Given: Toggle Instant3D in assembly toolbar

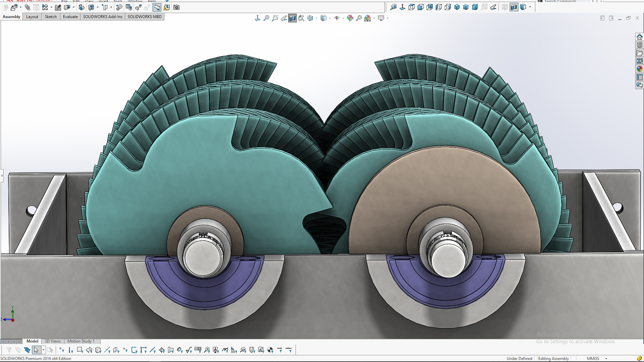Looking at the screenshot, I should pos(157,7).
